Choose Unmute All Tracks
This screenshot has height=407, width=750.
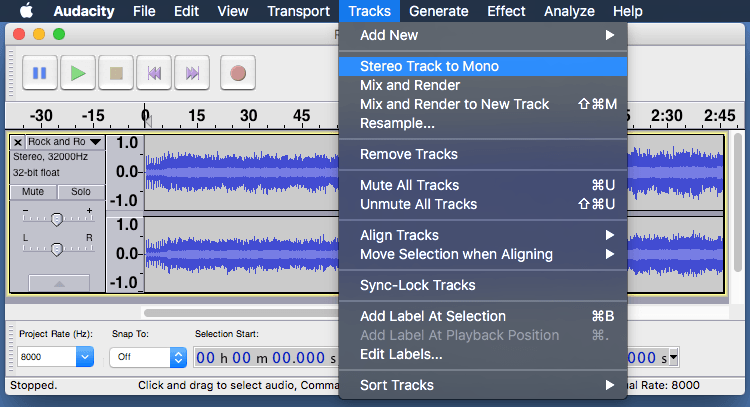click(x=483, y=204)
